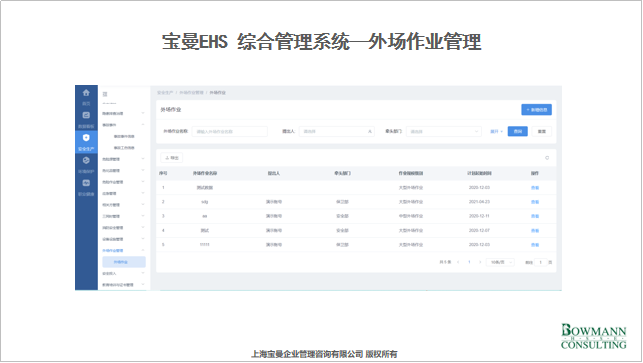Viewport: 643px width, 363px height.
Task: Click the 重置 reset button
Action: (542, 132)
